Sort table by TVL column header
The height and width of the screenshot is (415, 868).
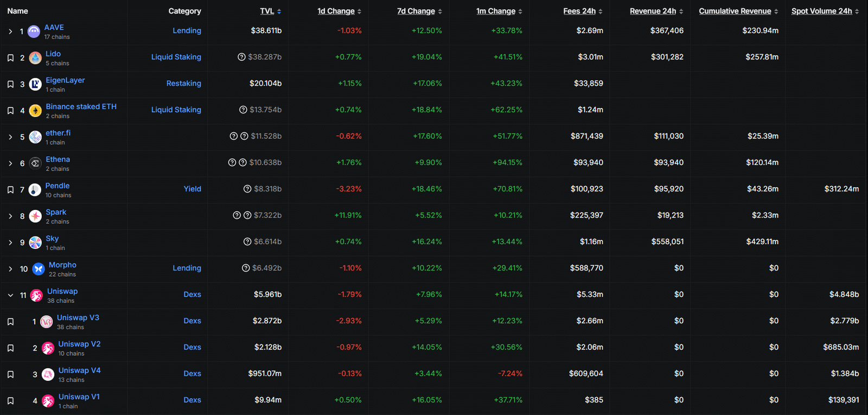pos(267,11)
